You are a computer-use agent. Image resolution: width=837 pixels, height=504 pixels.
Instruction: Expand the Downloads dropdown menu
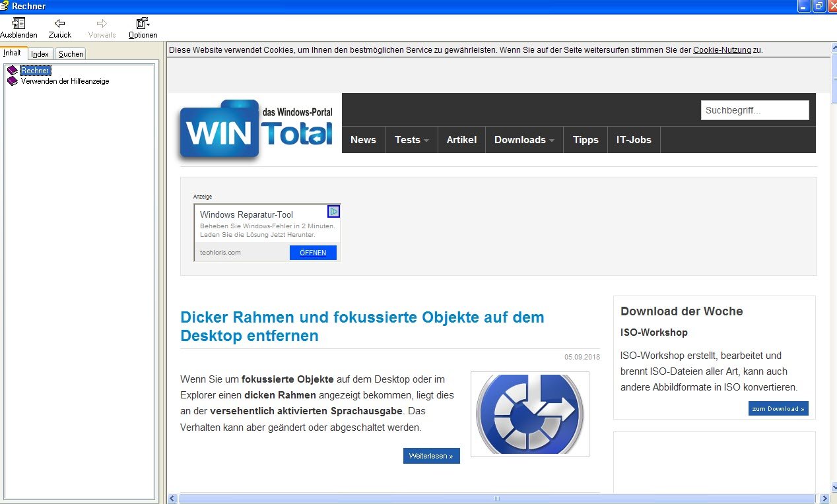(524, 140)
